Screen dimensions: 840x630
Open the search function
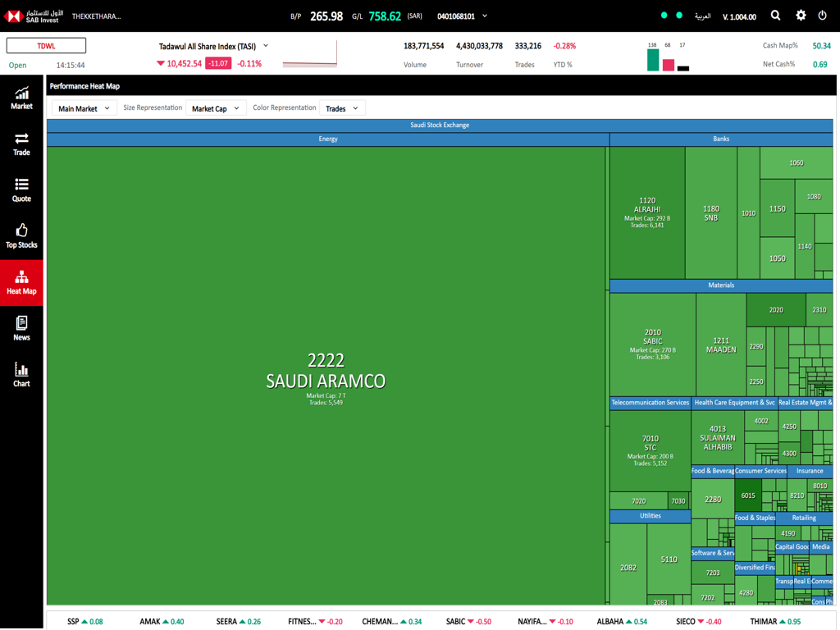coord(775,15)
